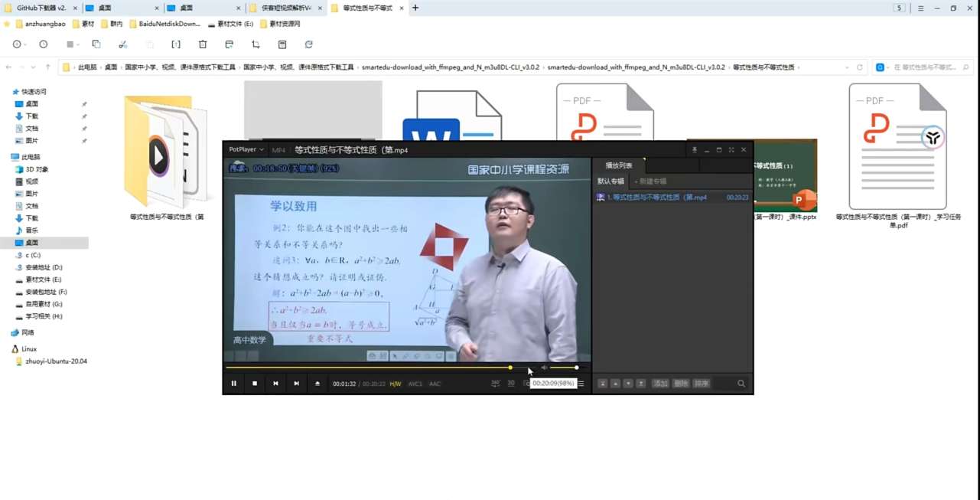Click the eject/open file icon
980x500 pixels.
click(317, 384)
